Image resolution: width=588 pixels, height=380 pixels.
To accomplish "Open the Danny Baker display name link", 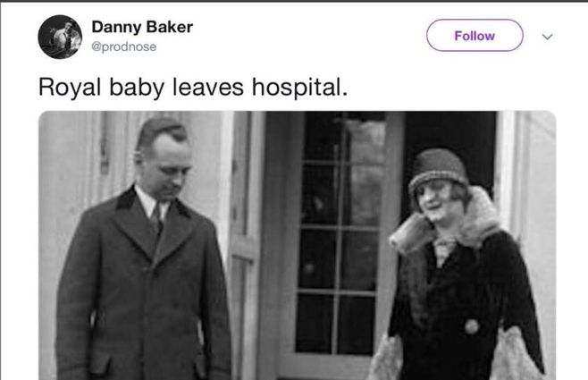I will click(142, 27).
